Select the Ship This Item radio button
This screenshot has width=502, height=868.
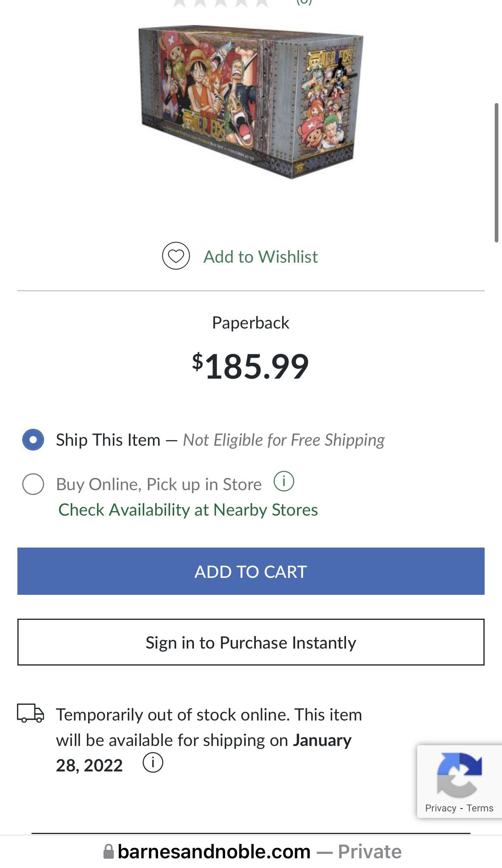point(33,440)
